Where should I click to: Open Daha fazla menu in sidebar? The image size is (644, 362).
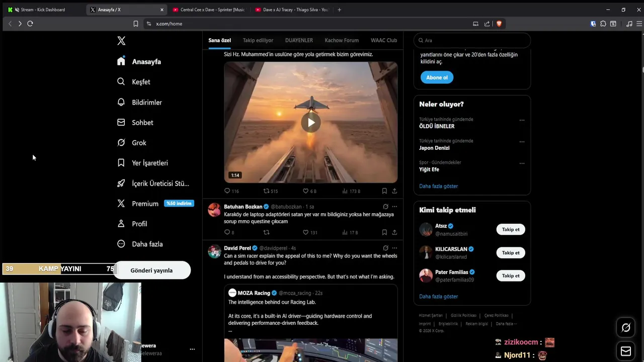pyautogui.click(x=140, y=244)
